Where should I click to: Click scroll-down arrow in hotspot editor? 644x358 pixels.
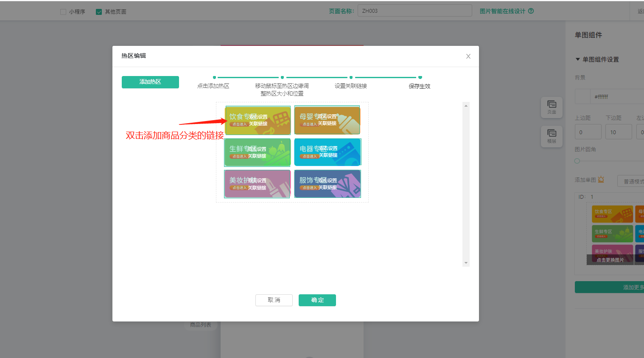[466, 263]
